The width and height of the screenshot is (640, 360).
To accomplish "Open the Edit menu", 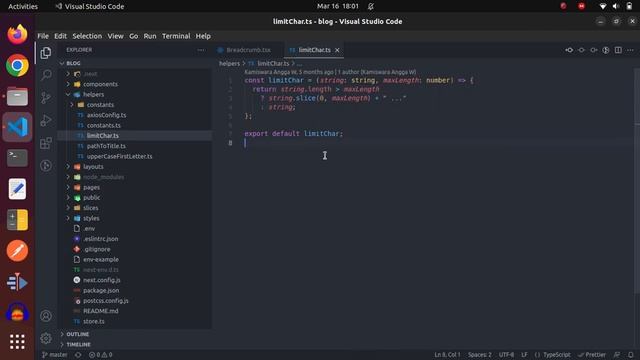I will (x=60, y=36).
